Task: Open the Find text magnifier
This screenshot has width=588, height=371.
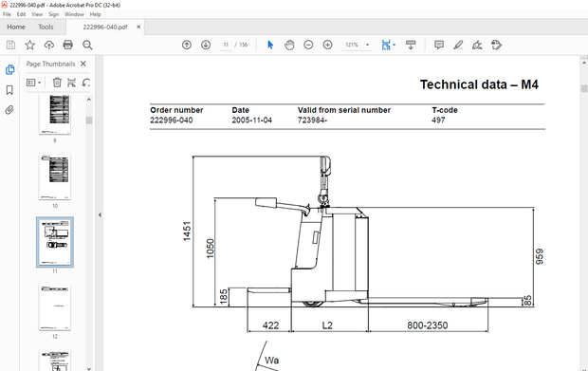Action: tap(87, 45)
